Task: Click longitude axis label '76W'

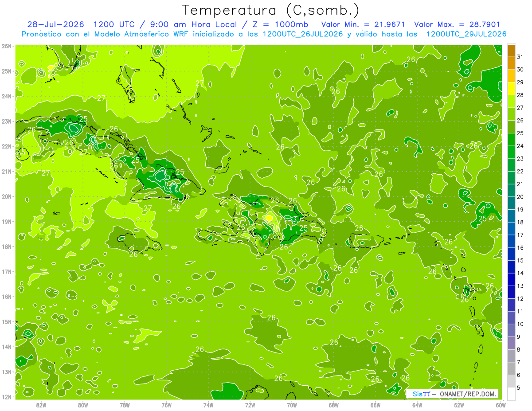Action: 167,405
